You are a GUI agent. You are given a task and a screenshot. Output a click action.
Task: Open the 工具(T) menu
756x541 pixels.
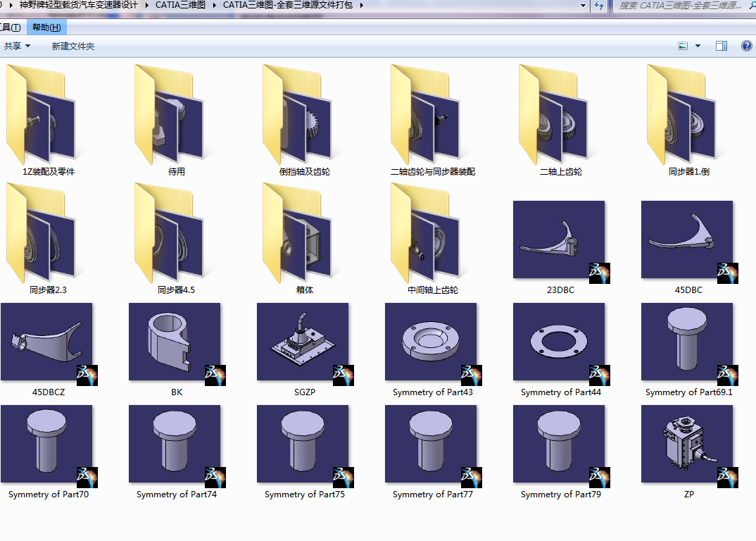(11, 27)
